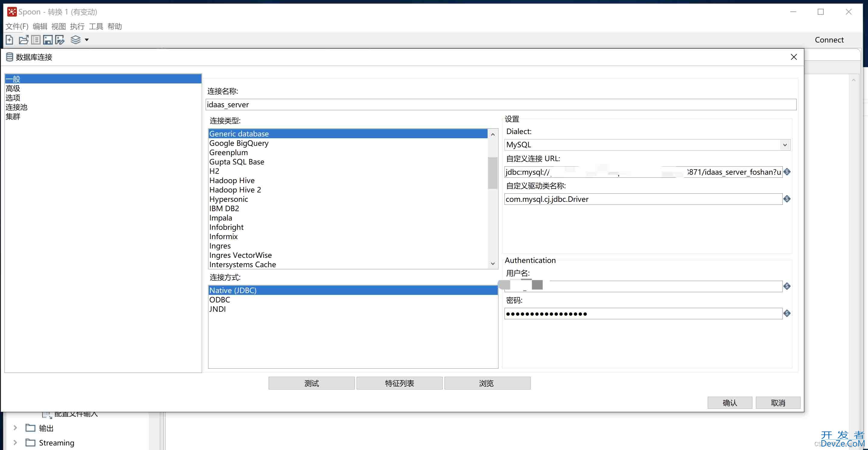Select Ingres VectorWise connection type
The image size is (868, 450).
click(348, 255)
